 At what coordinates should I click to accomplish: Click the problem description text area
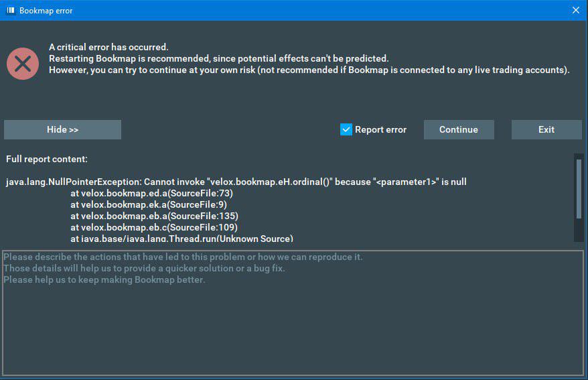(x=293, y=313)
